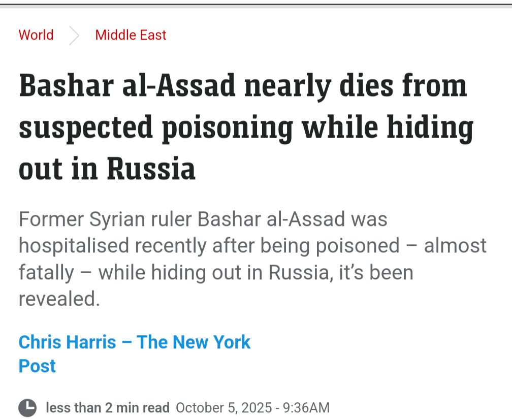The image size is (512, 420).
Task: Click the 'less than 2 min read' label
Action: [x=107, y=408]
